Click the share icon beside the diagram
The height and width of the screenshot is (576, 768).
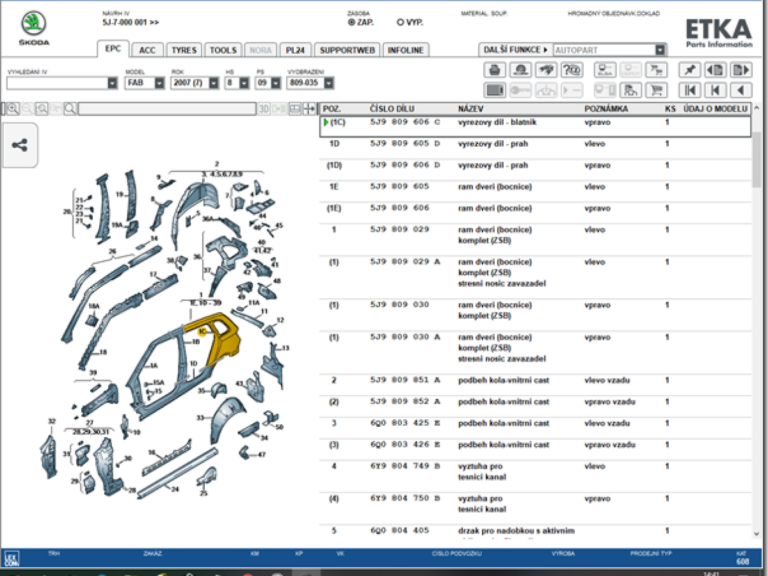20,144
